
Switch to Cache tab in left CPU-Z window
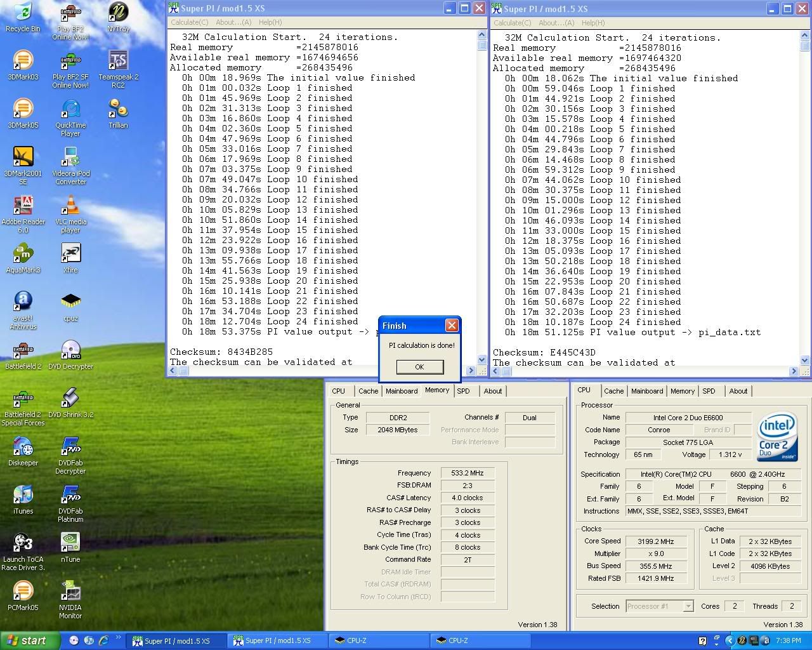coord(368,391)
